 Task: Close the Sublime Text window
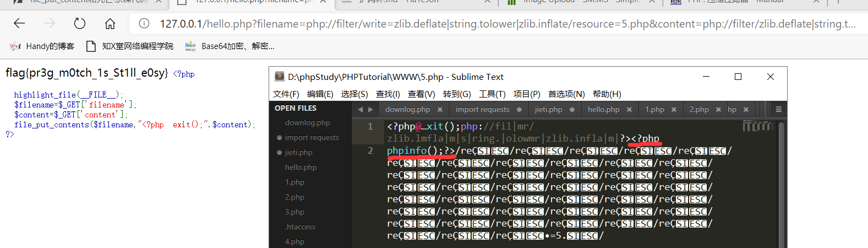771,77
